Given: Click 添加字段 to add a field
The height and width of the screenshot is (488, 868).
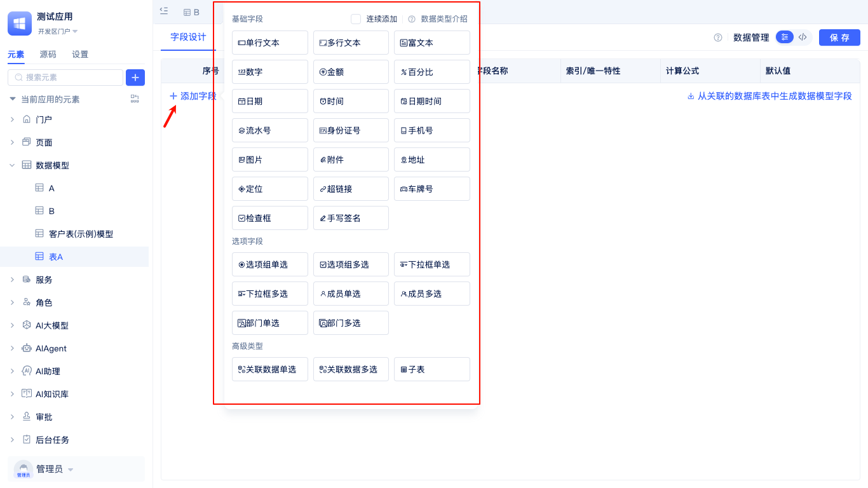Looking at the screenshot, I should pos(193,96).
